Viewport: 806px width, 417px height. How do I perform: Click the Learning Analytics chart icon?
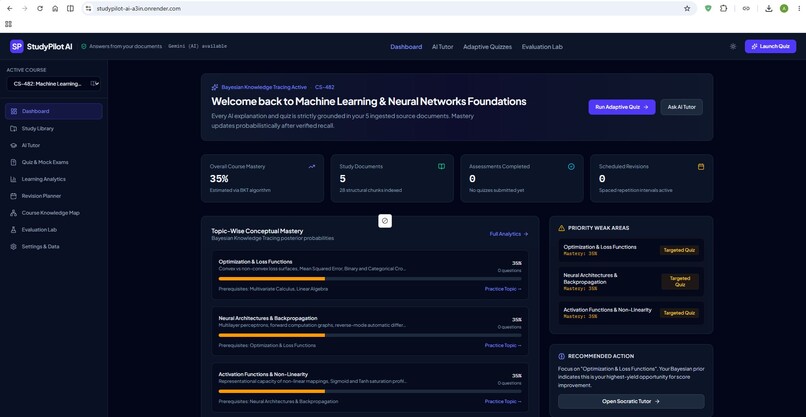click(x=13, y=179)
